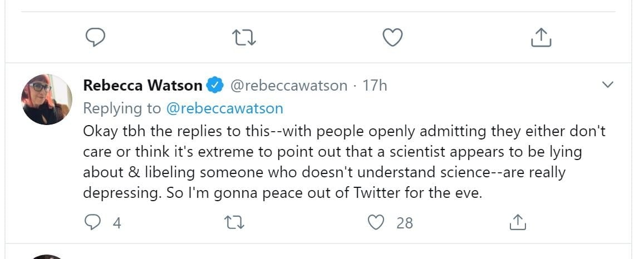
Task: Click the like count number 28
Action: (405, 223)
